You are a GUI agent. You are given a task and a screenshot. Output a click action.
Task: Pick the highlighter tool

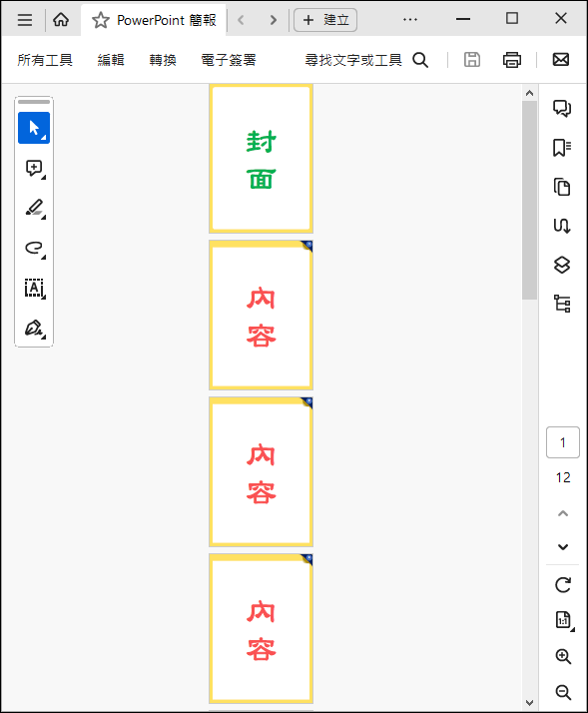tap(34, 209)
